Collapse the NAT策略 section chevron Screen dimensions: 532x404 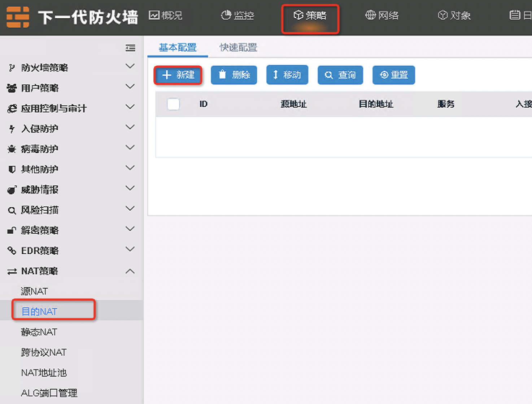(x=129, y=271)
